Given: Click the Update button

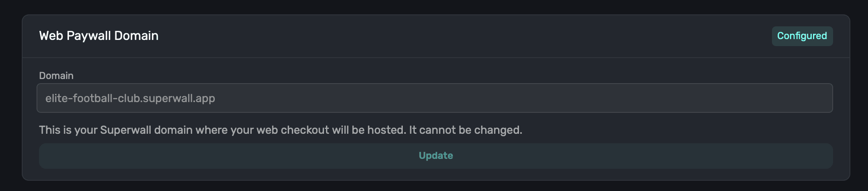Looking at the screenshot, I should [x=436, y=156].
